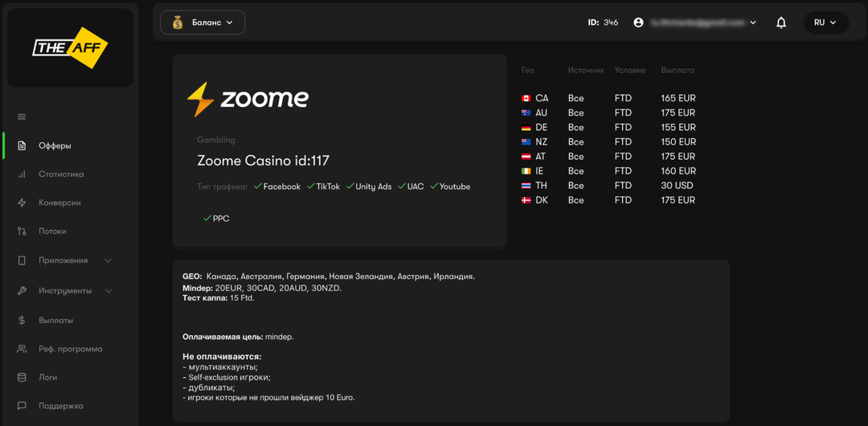Click the Выплаты dollar icon
This screenshot has height=426, width=868.
click(22, 320)
